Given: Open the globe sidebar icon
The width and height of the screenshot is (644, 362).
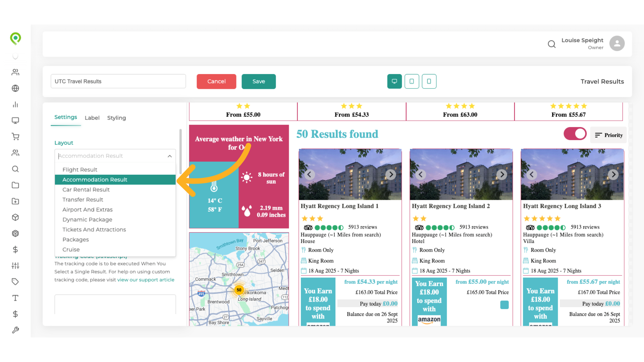Looking at the screenshot, I should coord(15,88).
